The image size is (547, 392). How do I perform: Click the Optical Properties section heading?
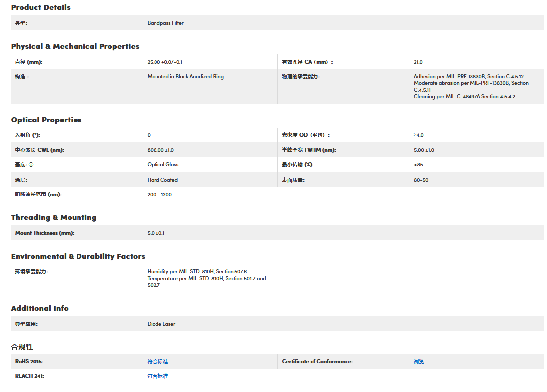46,120
